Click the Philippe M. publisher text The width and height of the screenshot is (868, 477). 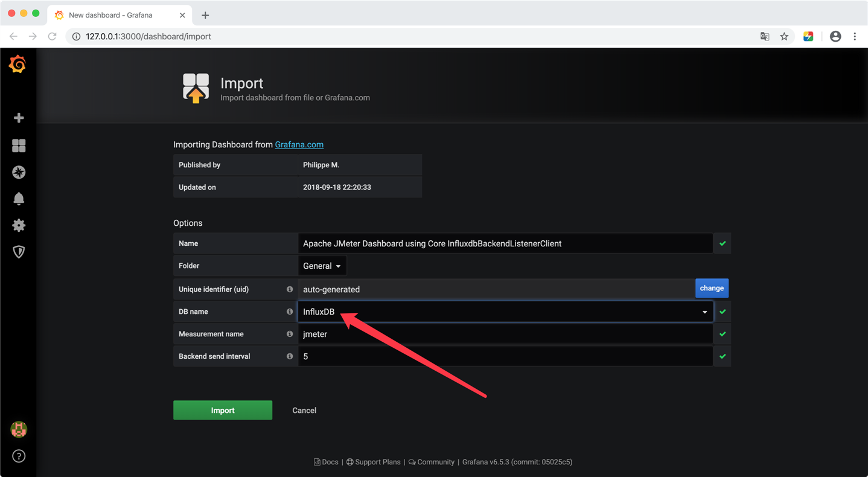click(322, 165)
